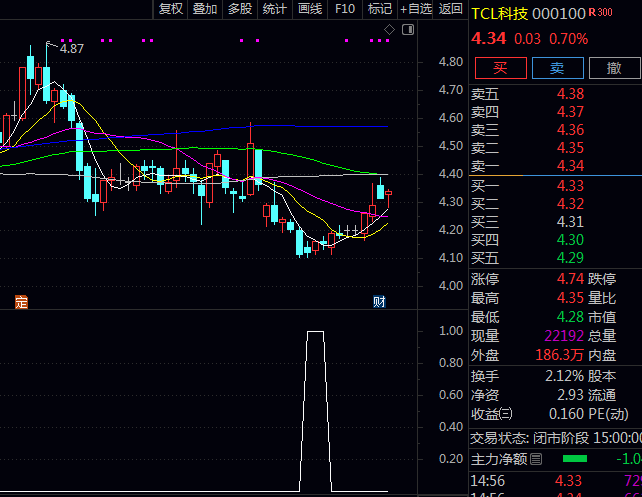The width and height of the screenshot is (642, 497).
Task: Click the square icon beside the diamond
Action: tap(406, 30)
